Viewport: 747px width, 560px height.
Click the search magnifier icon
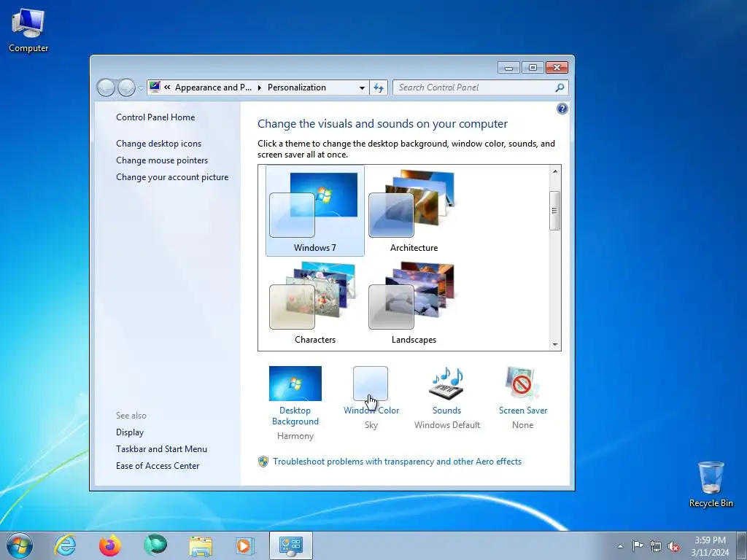(560, 87)
